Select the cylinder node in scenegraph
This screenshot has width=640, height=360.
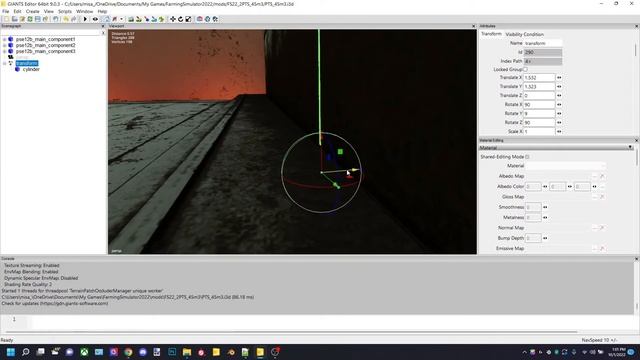tap(31, 69)
